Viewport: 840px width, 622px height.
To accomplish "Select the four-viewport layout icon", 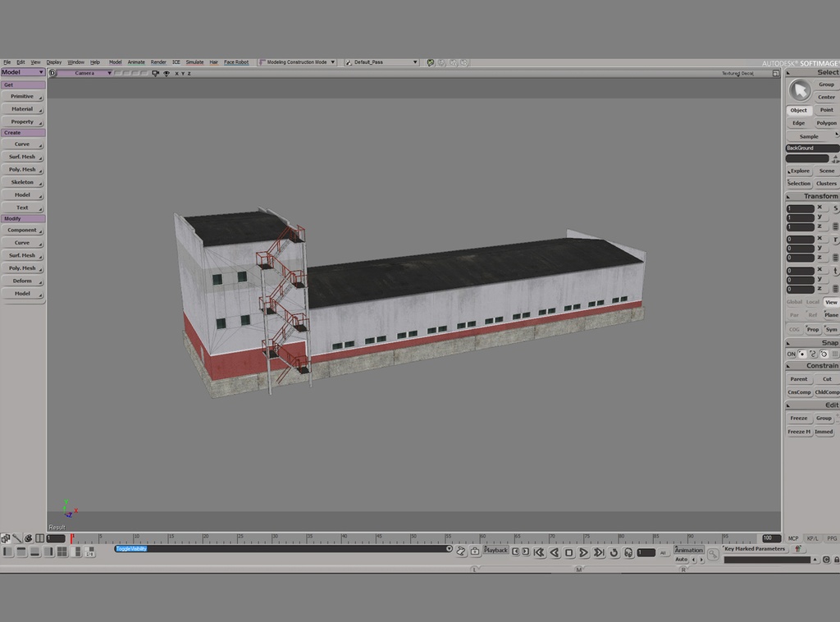I will click(x=62, y=551).
